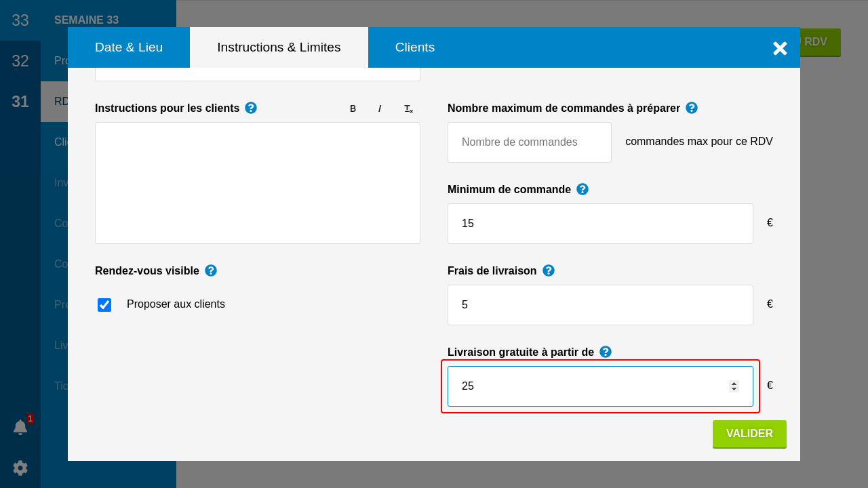Focus the Minimum de commande field
Image resolution: width=868 pixels, height=488 pixels.
click(600, 224)
